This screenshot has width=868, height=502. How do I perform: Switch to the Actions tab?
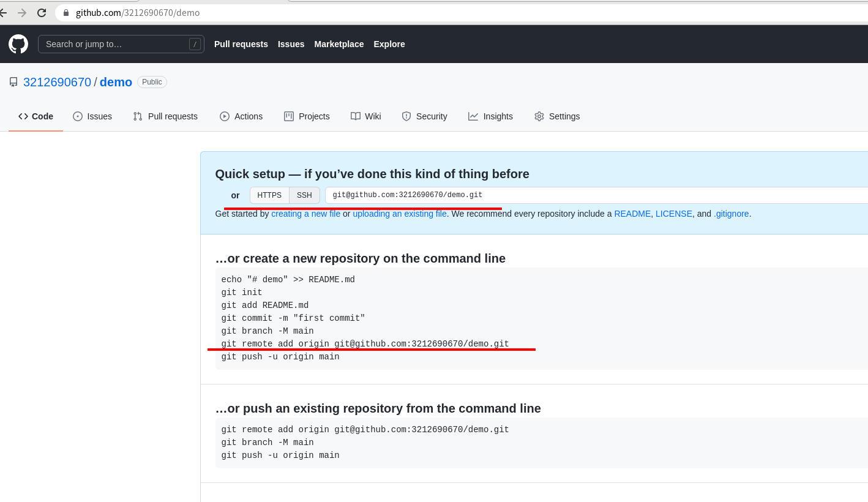[x=241, y=116]
